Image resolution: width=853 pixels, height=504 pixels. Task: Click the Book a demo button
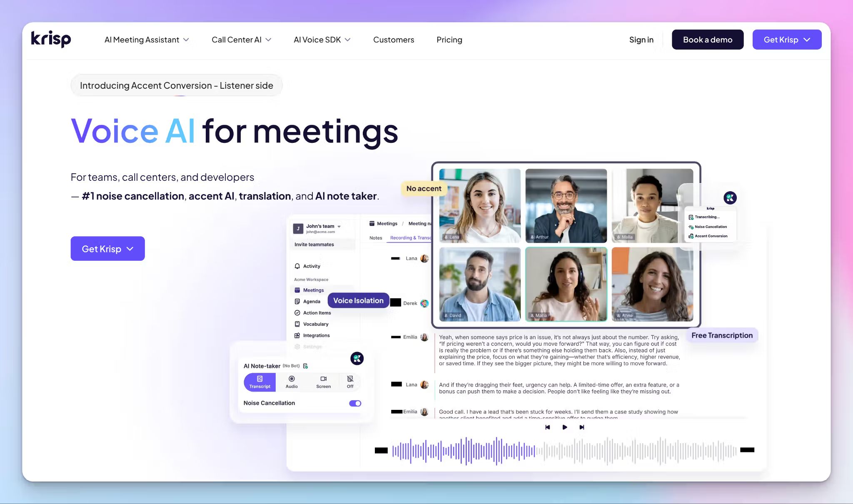click(x=707, y=40)
